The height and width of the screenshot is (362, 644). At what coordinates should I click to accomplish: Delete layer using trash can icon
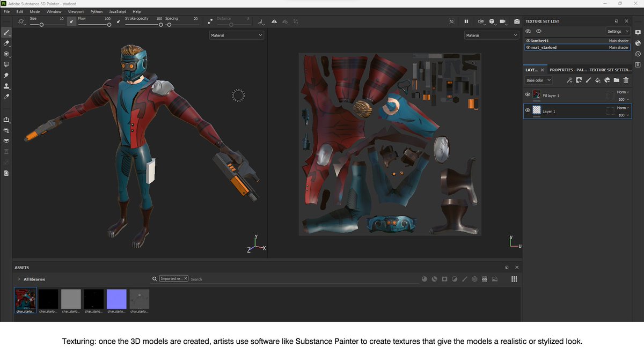click(x=626, y=80)
